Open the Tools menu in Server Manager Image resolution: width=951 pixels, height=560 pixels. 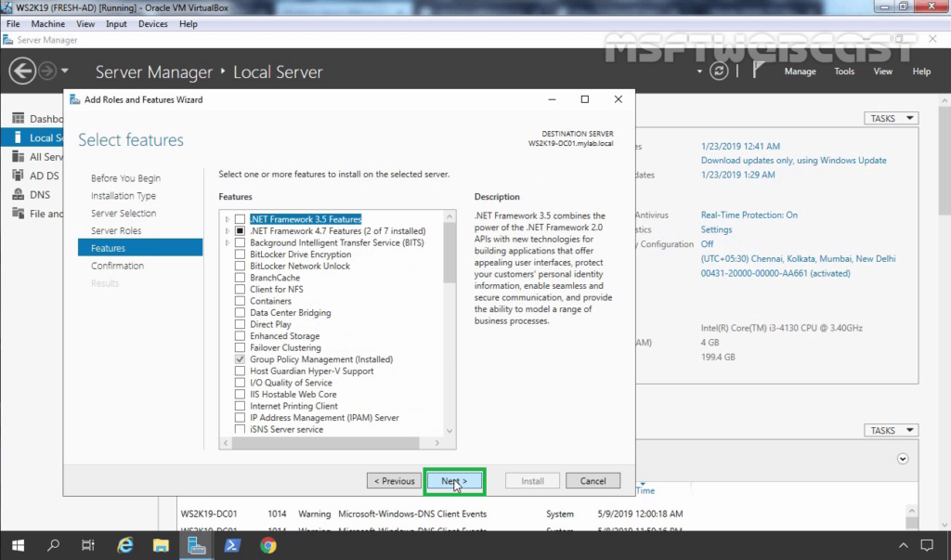[x=843, y=71]
